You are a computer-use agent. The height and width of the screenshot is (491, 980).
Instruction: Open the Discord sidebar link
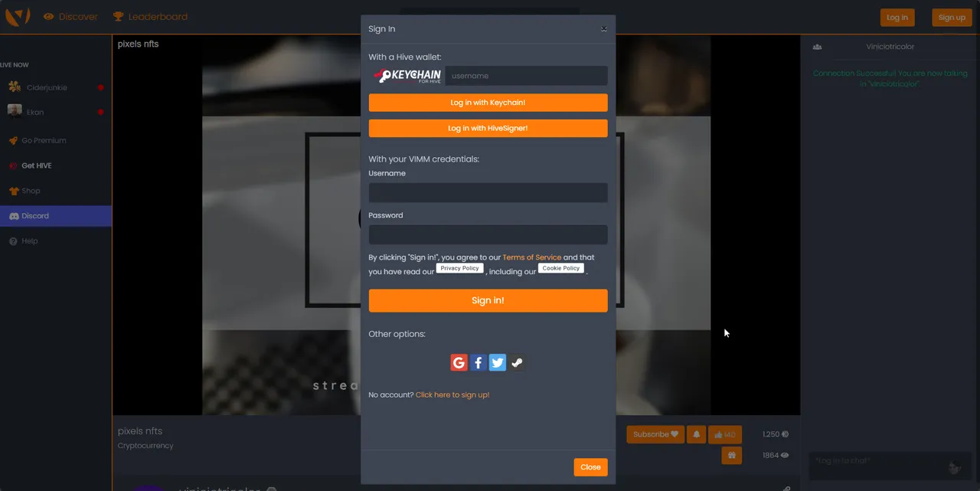pos(55,216)
